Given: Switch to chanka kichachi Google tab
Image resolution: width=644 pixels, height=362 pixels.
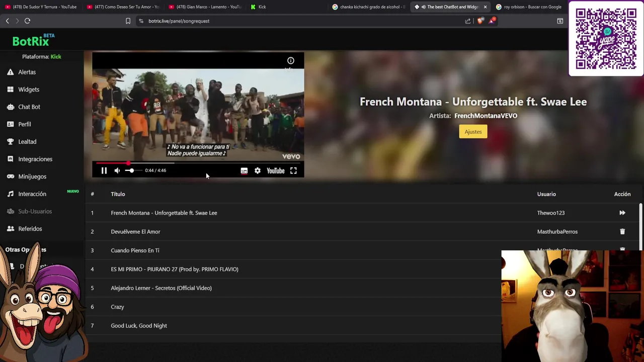Looking at the screenshot, I should (x=369, y=7).
